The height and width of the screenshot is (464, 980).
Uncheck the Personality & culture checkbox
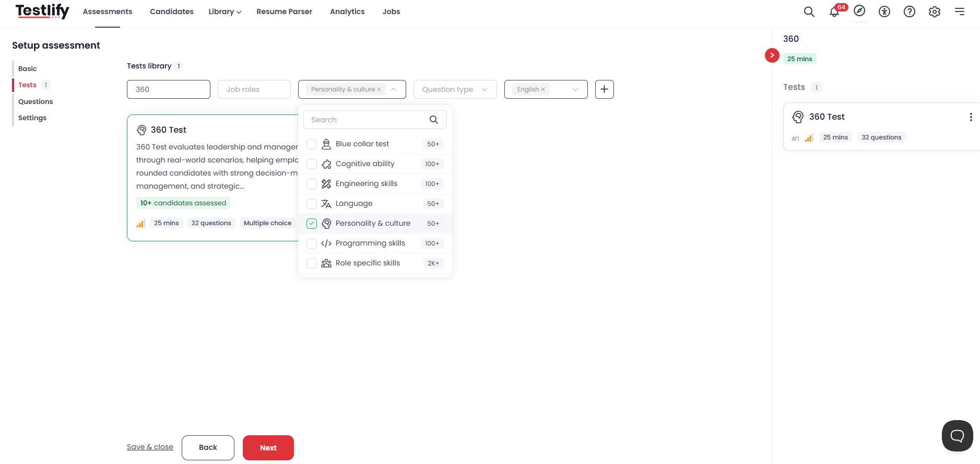pos(312,224)
